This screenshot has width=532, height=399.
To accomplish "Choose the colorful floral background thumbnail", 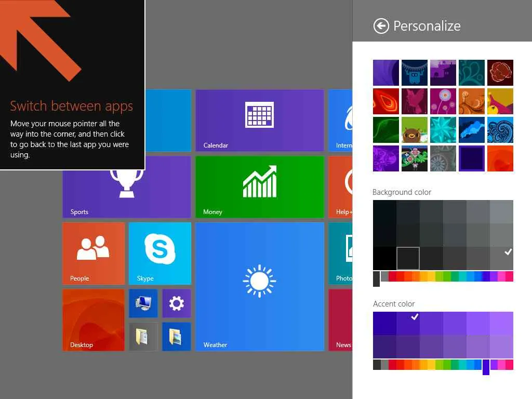I will (x=414, y=158).
